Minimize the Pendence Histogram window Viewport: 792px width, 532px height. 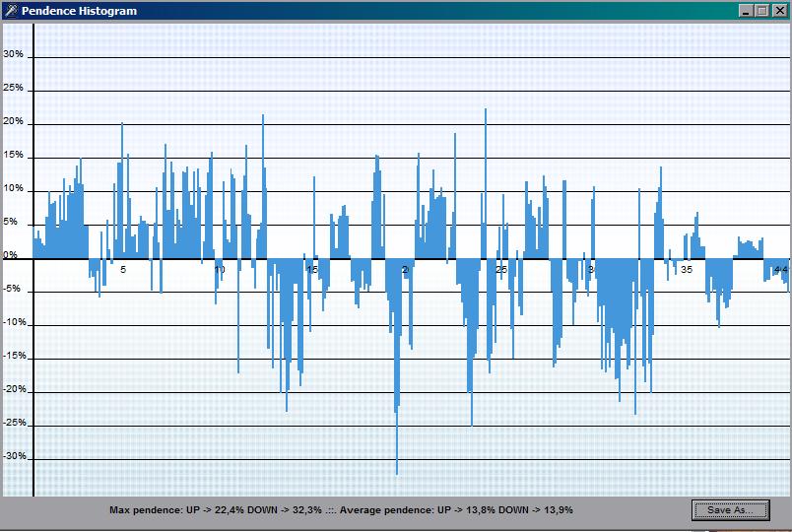tap(746, 11)
